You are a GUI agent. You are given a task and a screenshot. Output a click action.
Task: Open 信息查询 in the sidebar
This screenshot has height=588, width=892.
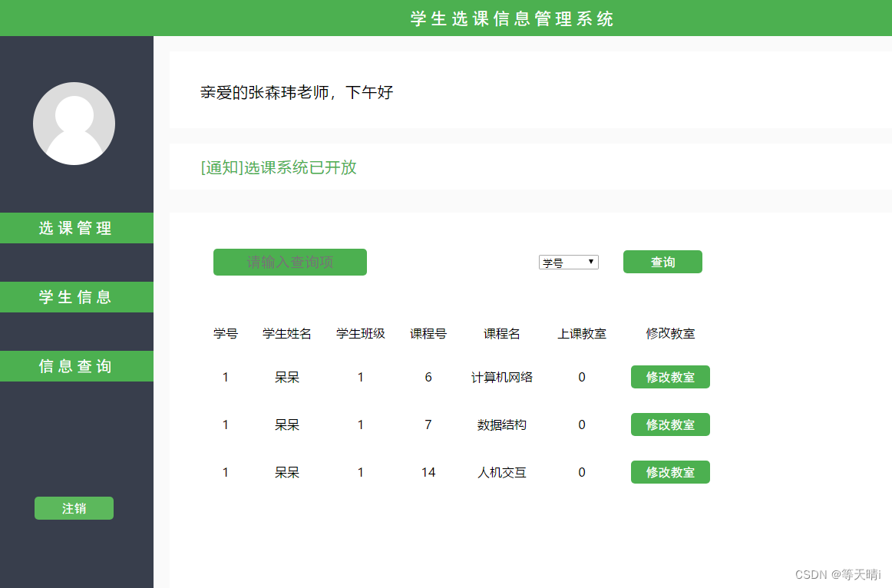[77, 366]
